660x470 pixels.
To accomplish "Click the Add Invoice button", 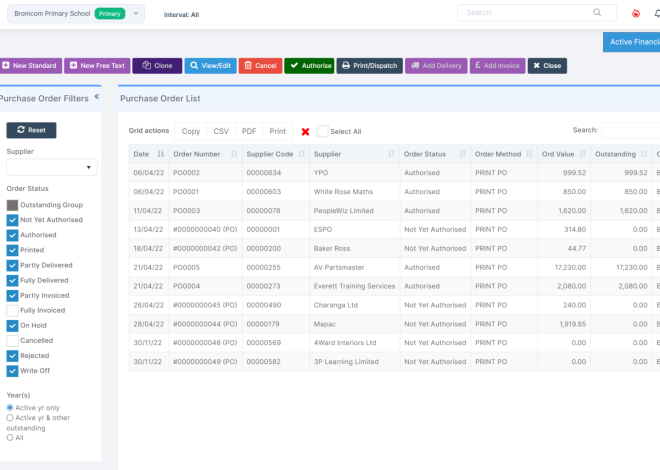I will coord(498,66).
